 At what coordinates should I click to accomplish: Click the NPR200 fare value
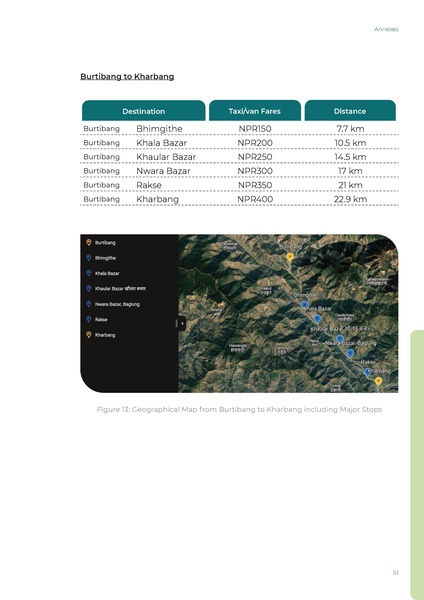tap(255, 143)
